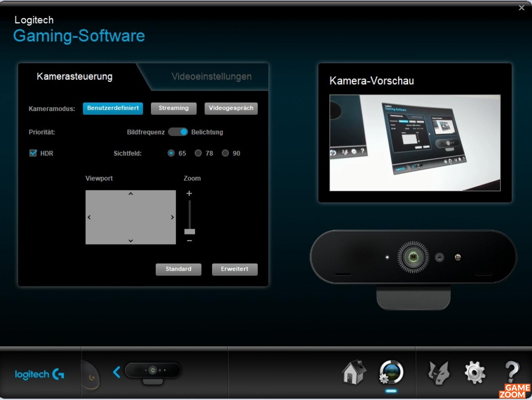This screenshot has height=400, width=532.
Task: Open the home screen via house icon
Action: coord(354,372)
